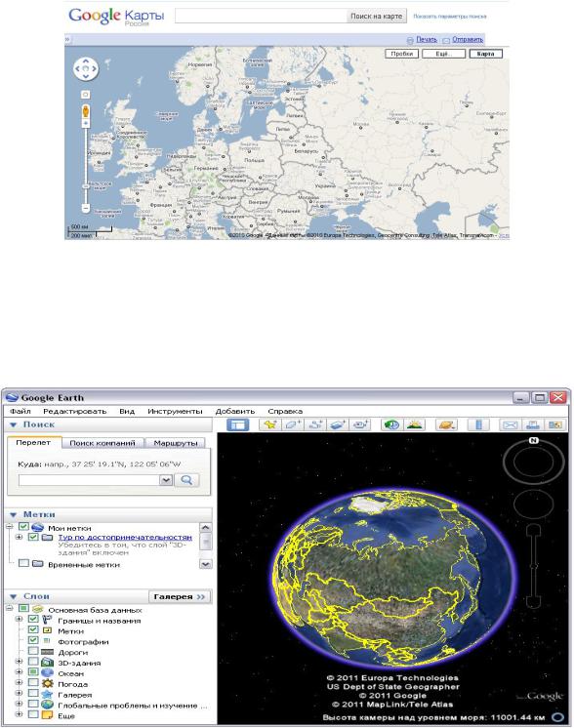Click the Поиск на карте button
Image resolution: width=574 pixels, height=728 pixels.
pos(376,16)
